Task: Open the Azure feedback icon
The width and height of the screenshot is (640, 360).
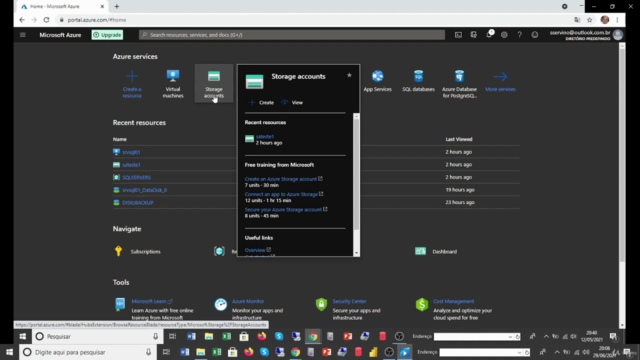Action: click(535, 35)
